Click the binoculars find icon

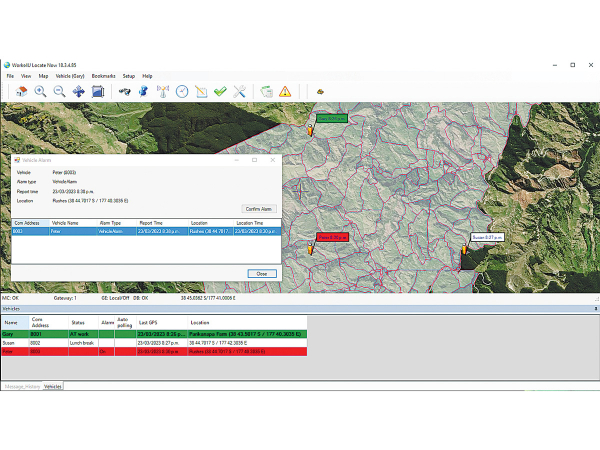point(125,91)
